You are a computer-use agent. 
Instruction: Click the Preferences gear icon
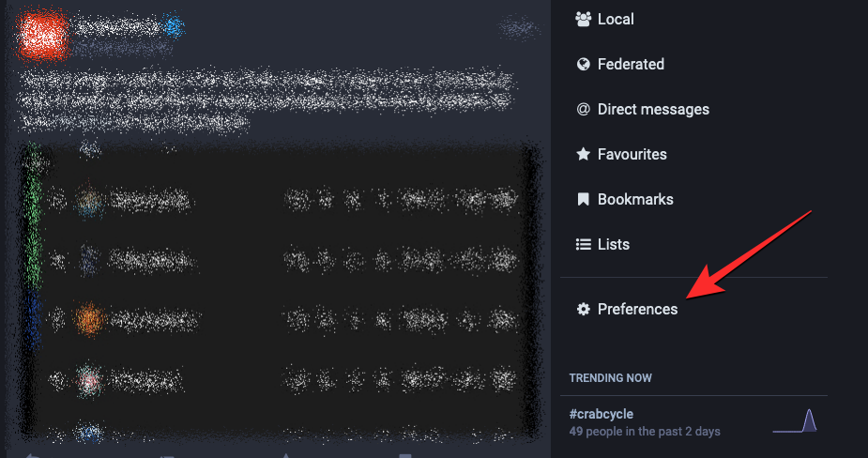coord(583,309)
